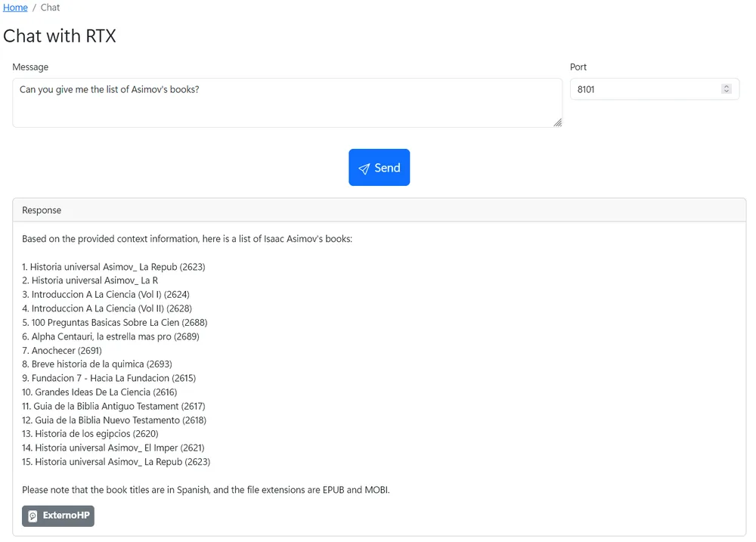The height and width of the screenshot is (542, 756).
Task: Click row 'Breve historia de la quimica (2693)'
Action: [x=97, y=364]
